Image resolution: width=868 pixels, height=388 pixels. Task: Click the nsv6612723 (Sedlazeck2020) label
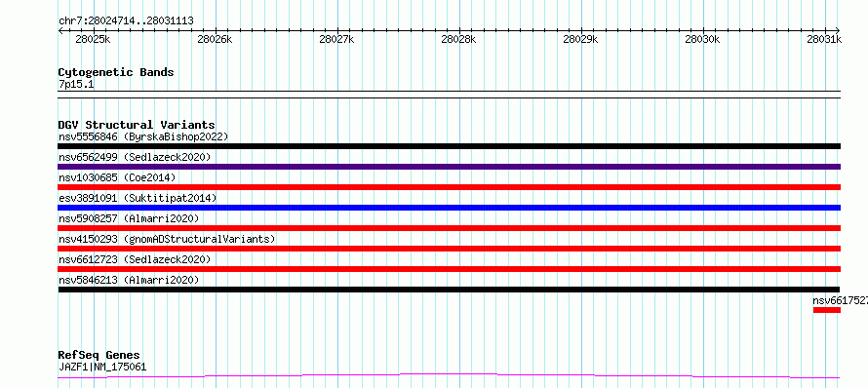[x=135, y=259]
